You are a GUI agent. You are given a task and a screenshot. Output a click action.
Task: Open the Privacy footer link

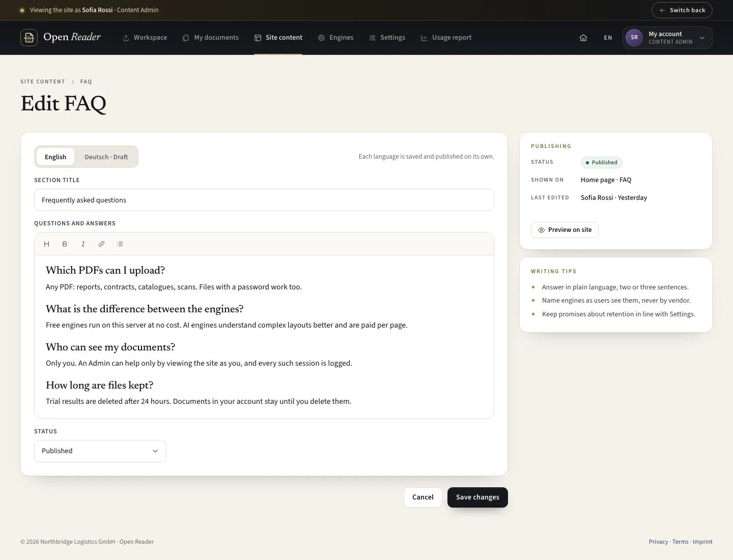click(x=658, y=542)
